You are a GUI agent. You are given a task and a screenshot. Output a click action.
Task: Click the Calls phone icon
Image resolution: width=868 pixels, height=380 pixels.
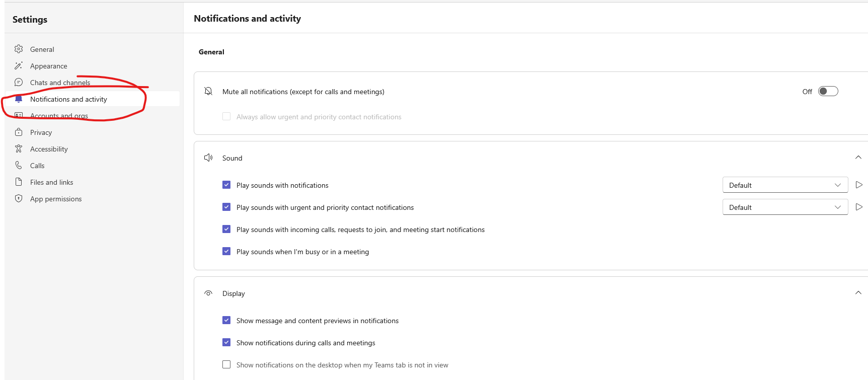point(19,165)
